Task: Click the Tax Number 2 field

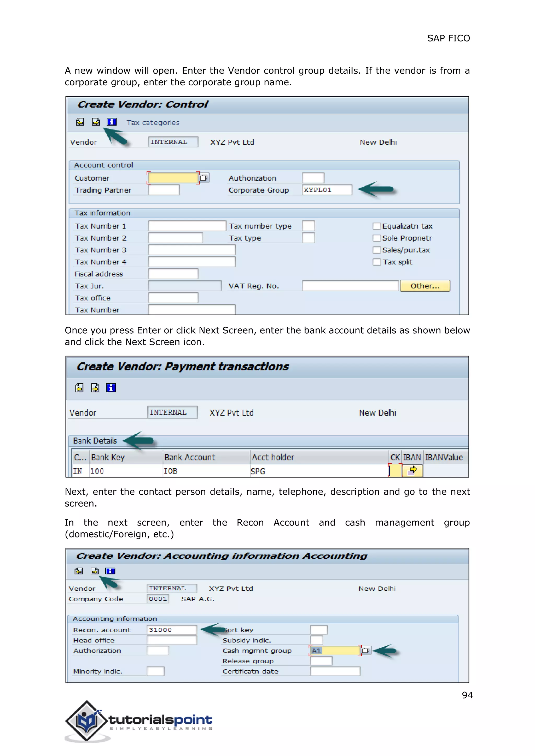Action: point(175,238)
